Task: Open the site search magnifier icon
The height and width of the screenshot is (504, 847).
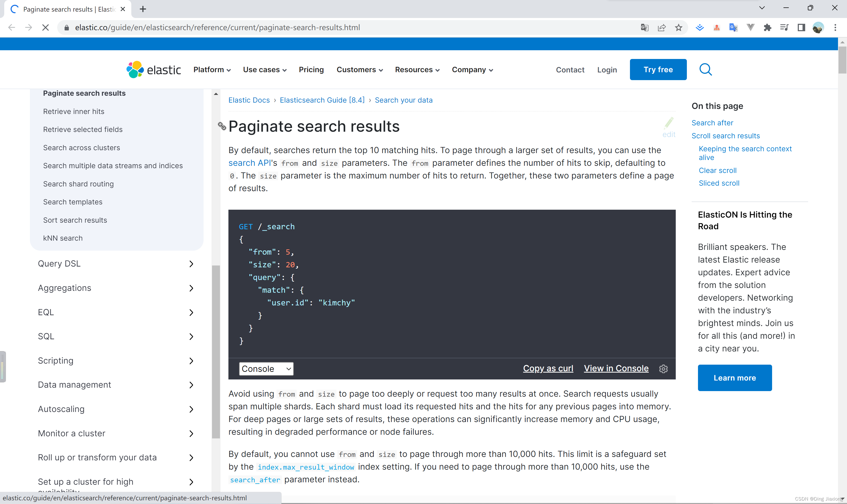Action: click(x=706, y=70)
